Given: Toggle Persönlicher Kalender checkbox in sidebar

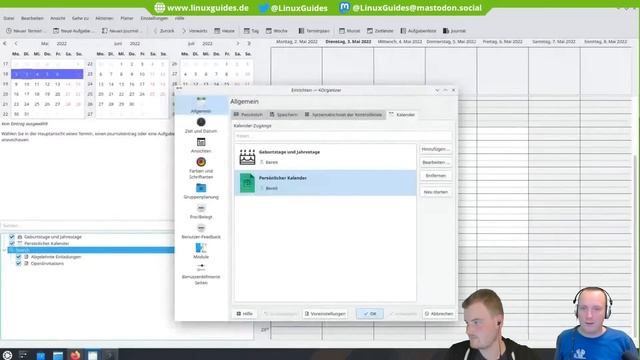Looking at the screenshot, I should click(x=12, y=243).
